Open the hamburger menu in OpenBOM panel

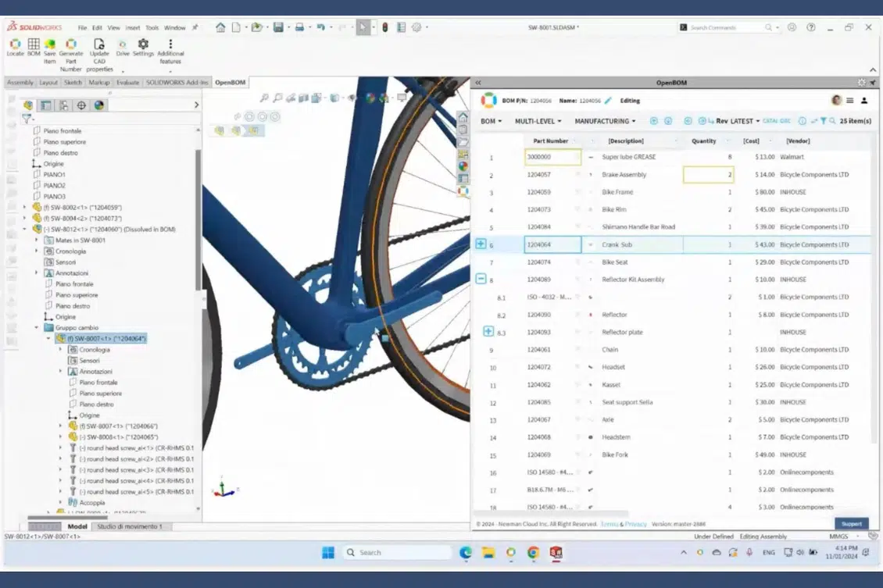[849, 101]
